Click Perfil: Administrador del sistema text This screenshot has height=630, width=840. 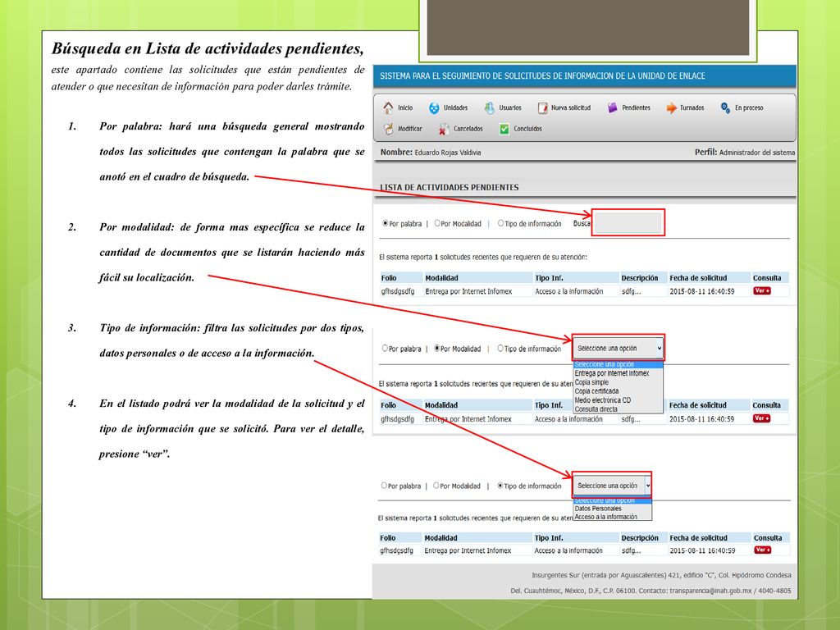pyautogui.click(x=745, y=152)
